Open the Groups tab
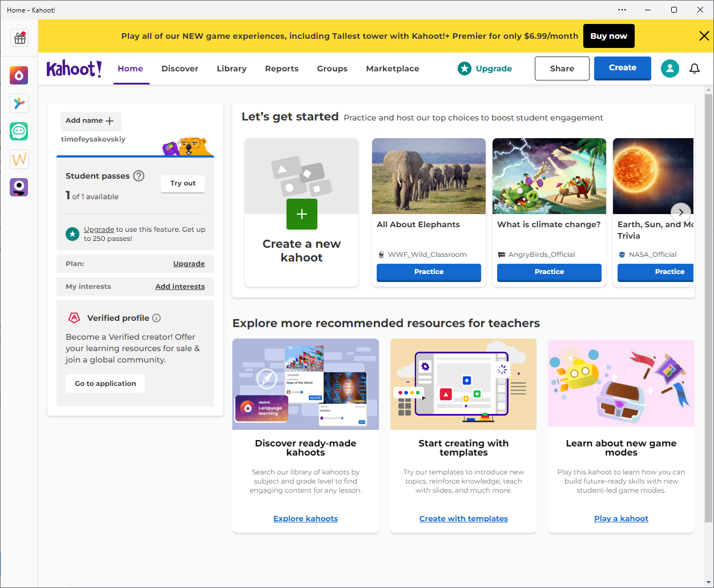The width and height of the screenshot is (714, 588). tap(332, 69)
